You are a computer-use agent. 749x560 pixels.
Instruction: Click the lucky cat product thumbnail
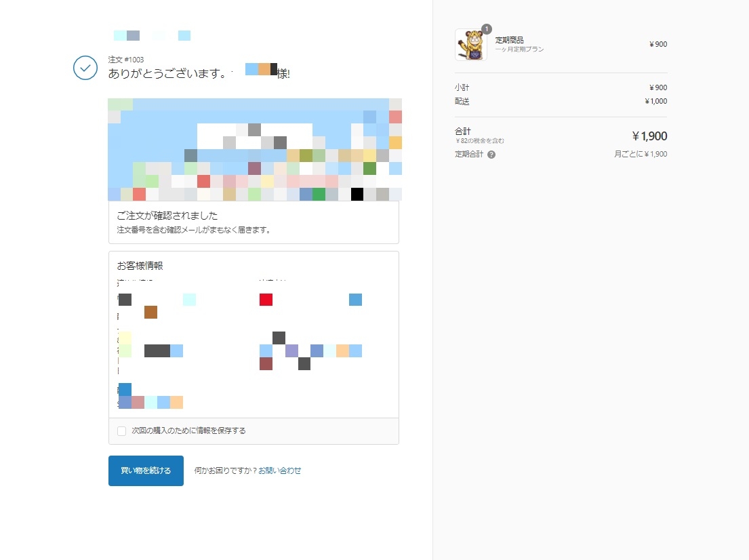(x=470, y=45)
